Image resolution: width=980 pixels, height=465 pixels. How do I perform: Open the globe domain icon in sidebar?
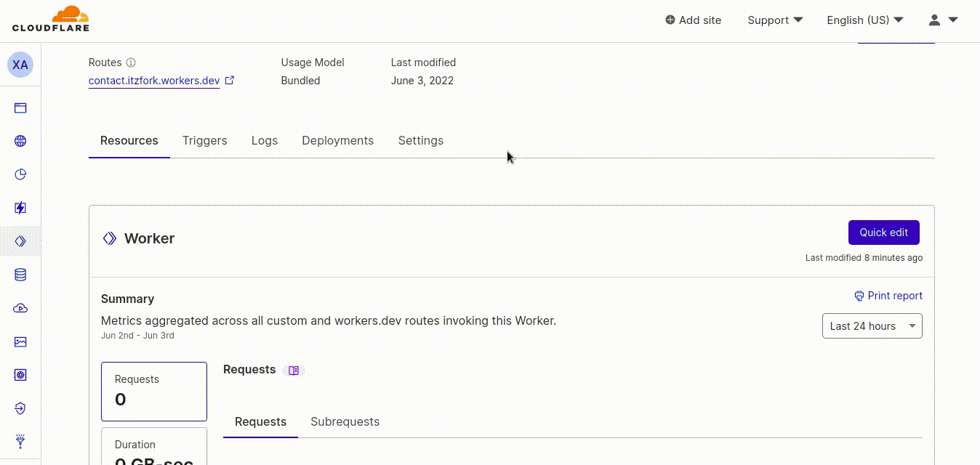20,141
